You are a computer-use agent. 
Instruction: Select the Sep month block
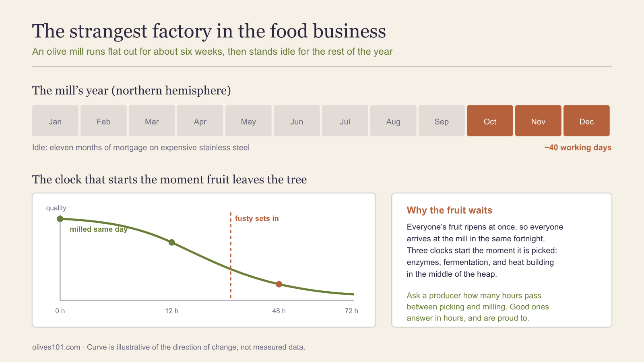(442, 121)
